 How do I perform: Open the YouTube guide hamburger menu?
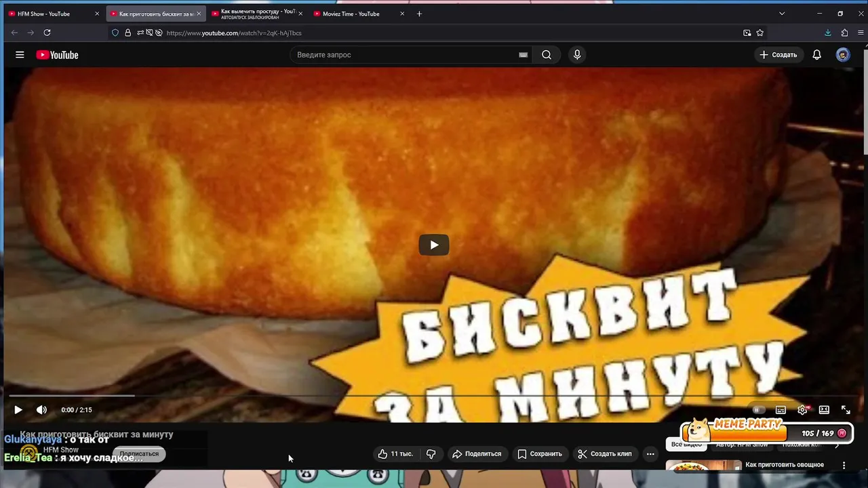[20, 55]
